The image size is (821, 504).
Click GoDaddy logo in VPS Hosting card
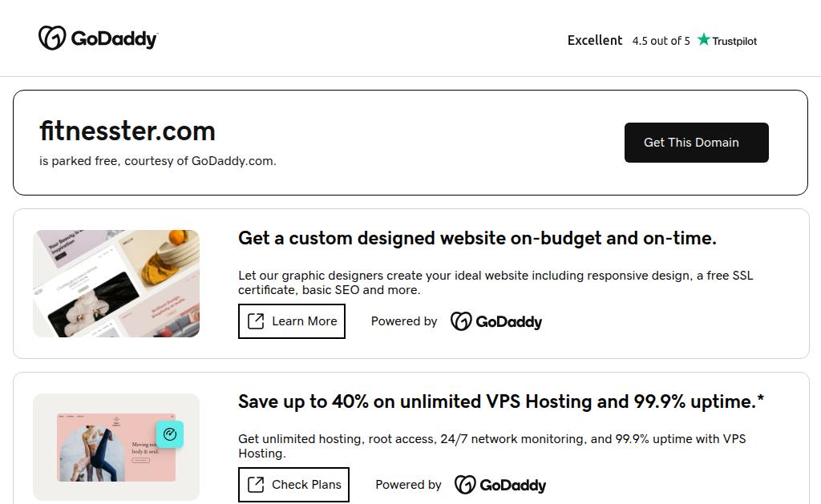point(500,485)
